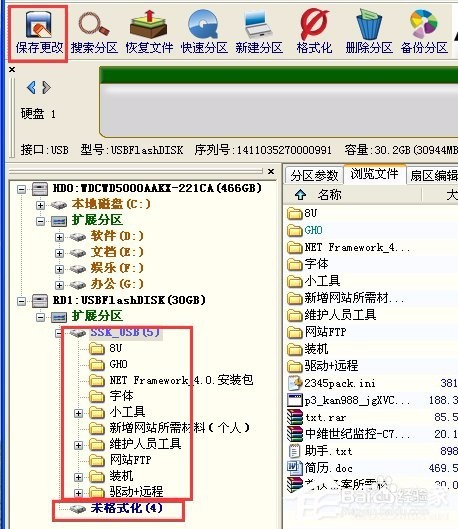Click the 保存更改 save changes icon
Image resolution: width=458 pixels, height=529 pixels.
pos(38,33)
